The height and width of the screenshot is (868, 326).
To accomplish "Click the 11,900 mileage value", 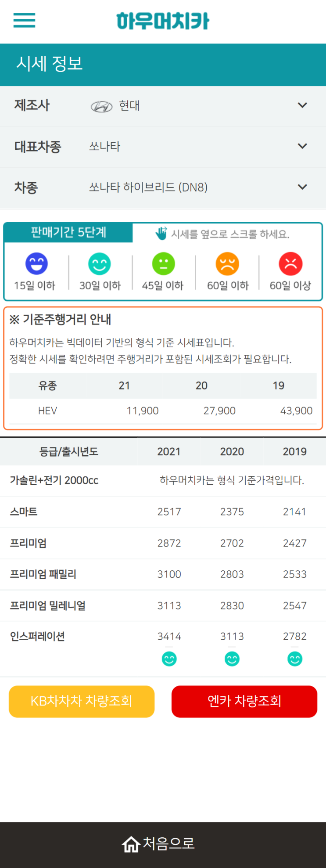I will pyautogui.click(x=143, y=411).
